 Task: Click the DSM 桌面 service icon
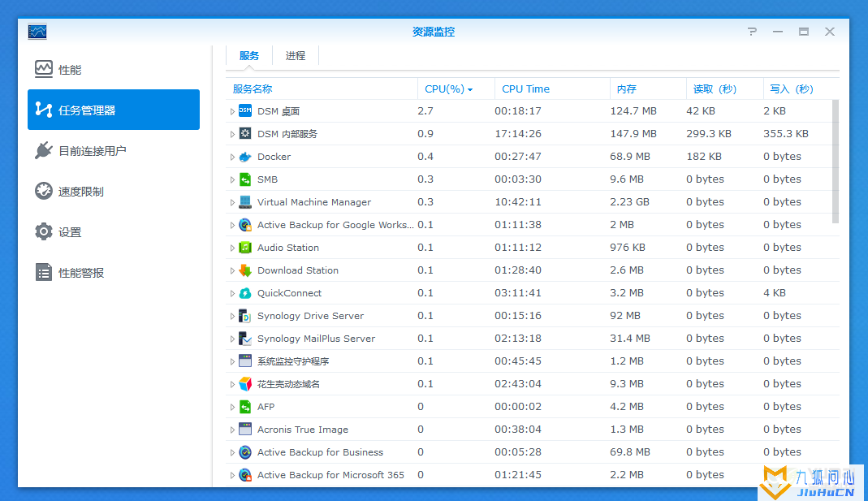245,110
